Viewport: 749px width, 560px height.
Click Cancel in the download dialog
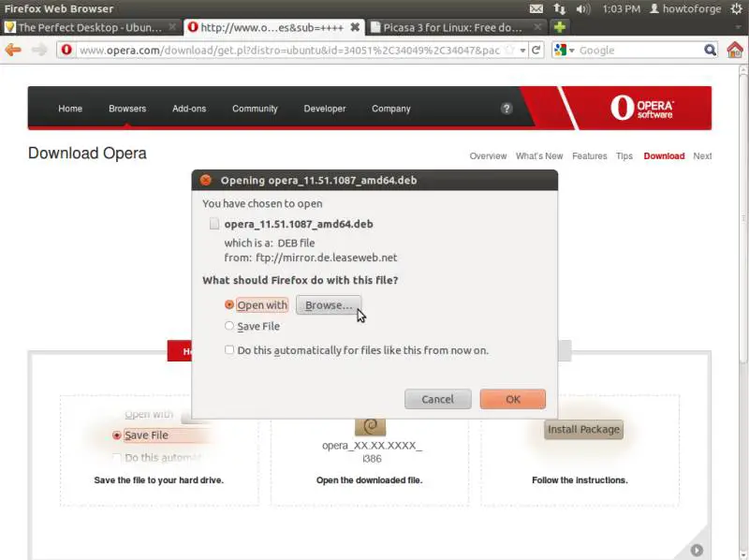(x=437, y=399)
